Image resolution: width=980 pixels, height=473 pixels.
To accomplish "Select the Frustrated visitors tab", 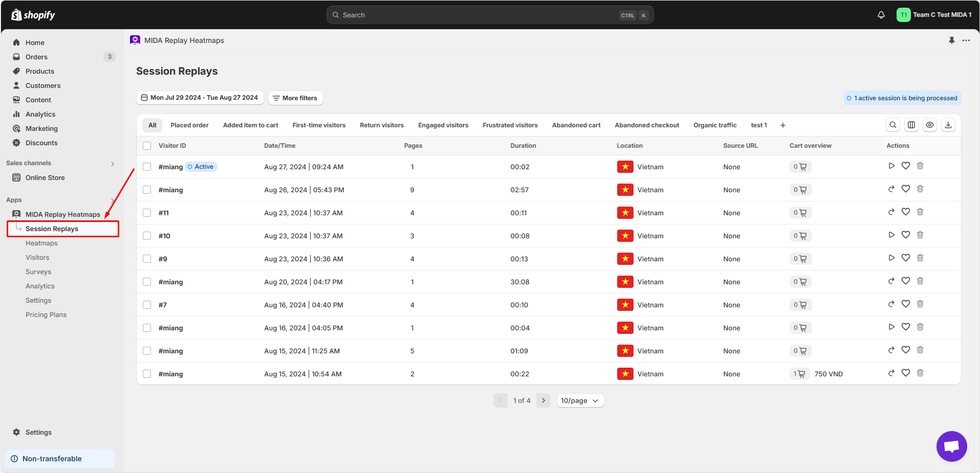I will (510, 125).
